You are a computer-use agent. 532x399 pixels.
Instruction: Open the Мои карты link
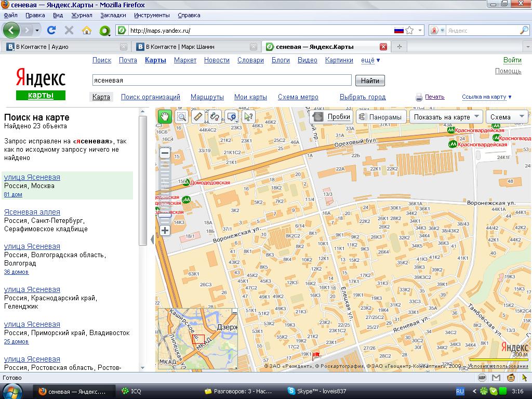(250, 97)
